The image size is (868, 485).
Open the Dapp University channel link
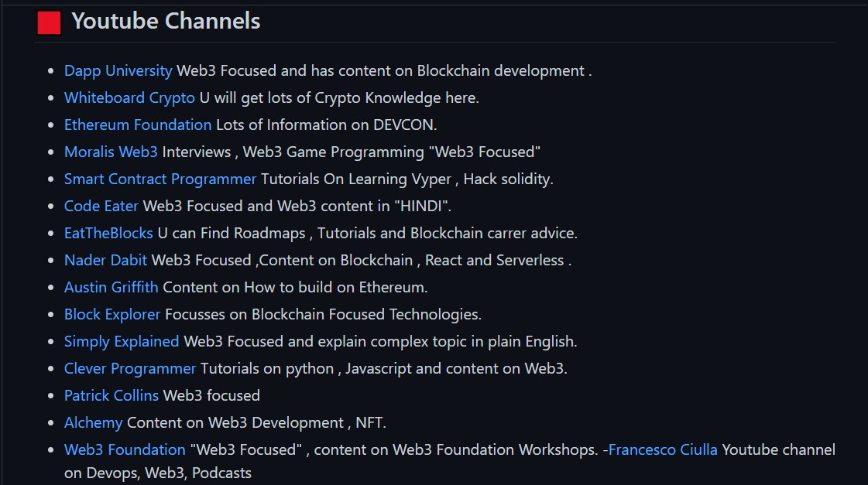pyautogui.click(x=118, y=71)
